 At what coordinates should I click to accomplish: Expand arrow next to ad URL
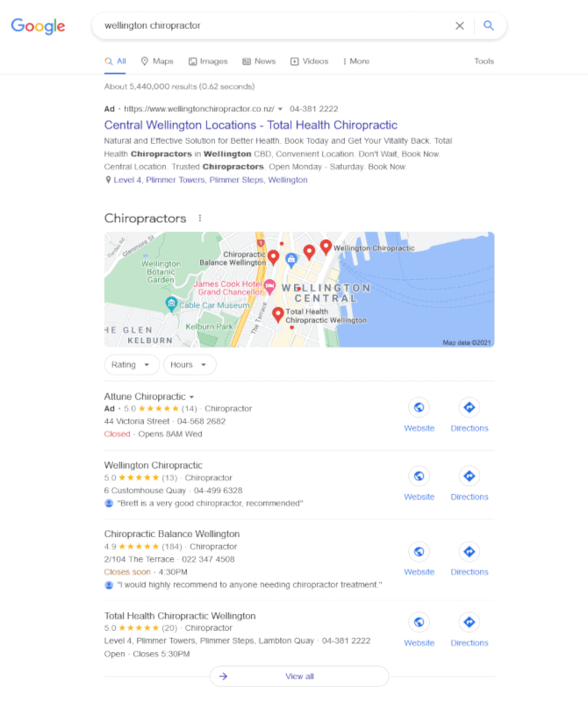click(280, 109)
